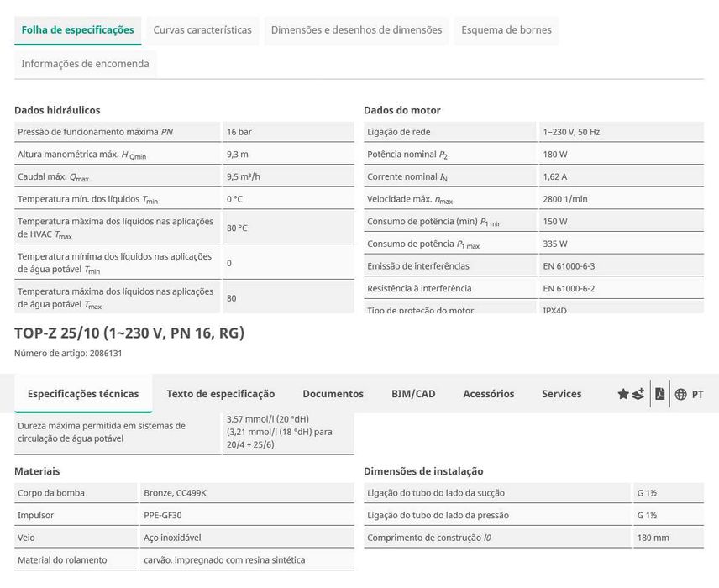The height and width of the screenshot is (588, 719).
Task: Select the Especificações técnicas tab
Action: tap(83, 393)
